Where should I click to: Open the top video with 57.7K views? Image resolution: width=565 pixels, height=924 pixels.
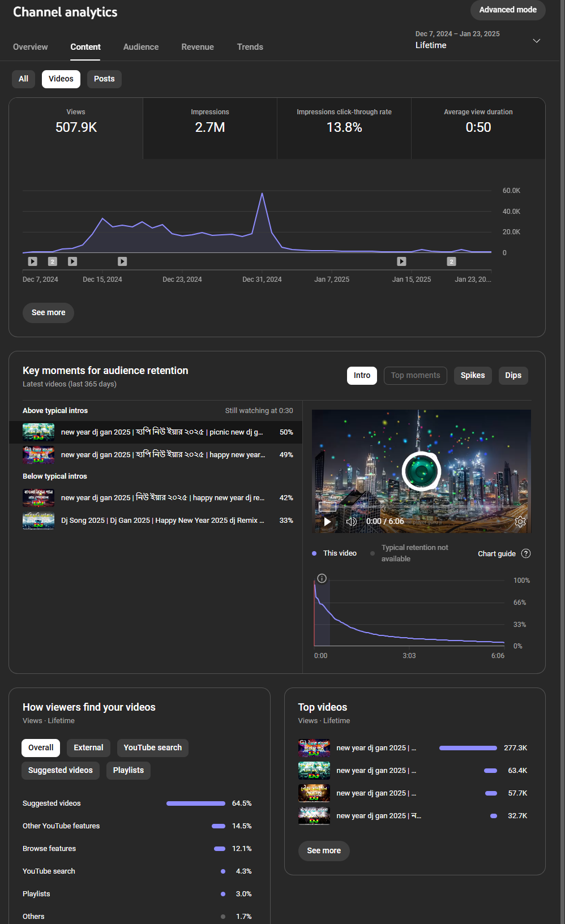click(x=413, y=793)
